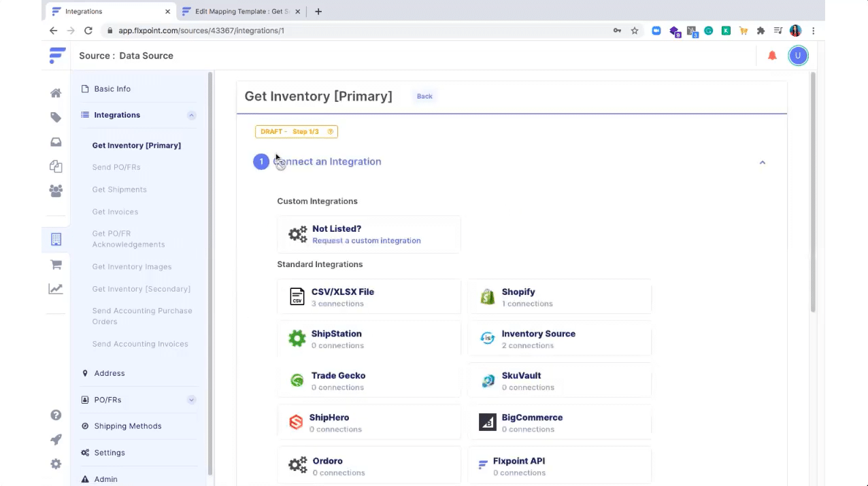This screenshot has height=486, width=868.
Task: Click the Connect an Integration heading
Action: coord(327,162)
